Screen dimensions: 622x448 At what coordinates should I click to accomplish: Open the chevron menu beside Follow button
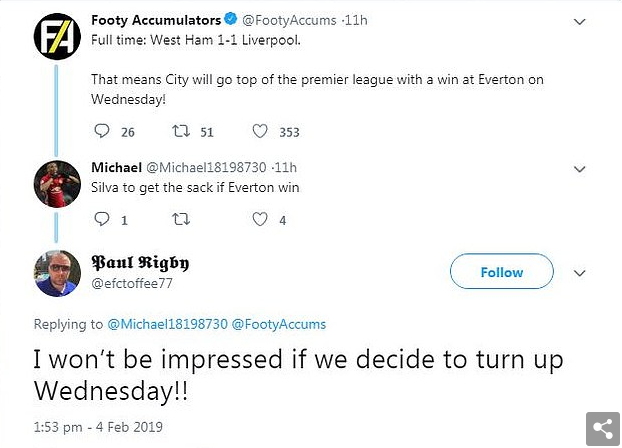pyautogui.click(x=580, y=273)
